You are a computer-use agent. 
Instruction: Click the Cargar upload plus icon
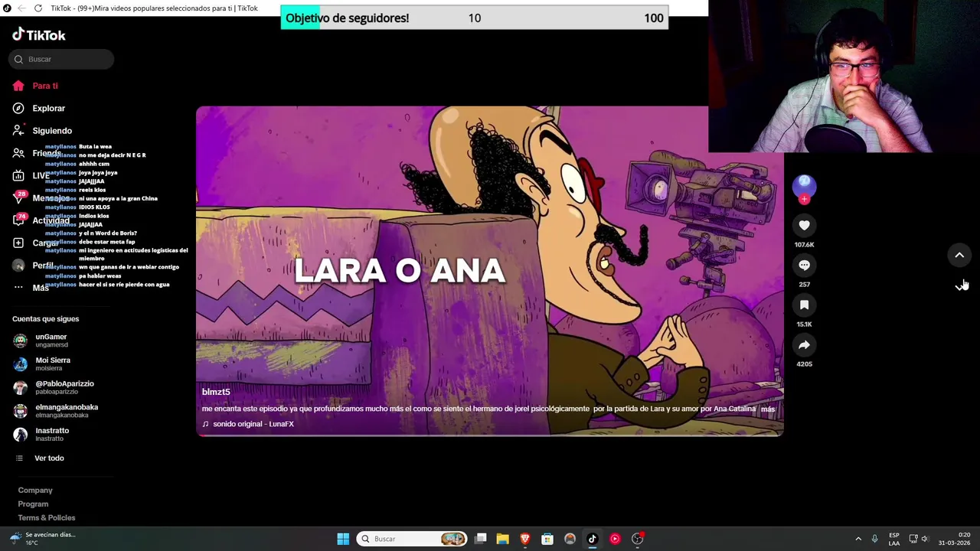click(18, 243)
